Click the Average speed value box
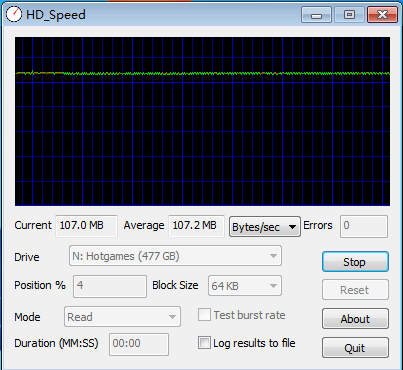Image resolution: width=403 pixels, height=370 pixels. (196, 226)
